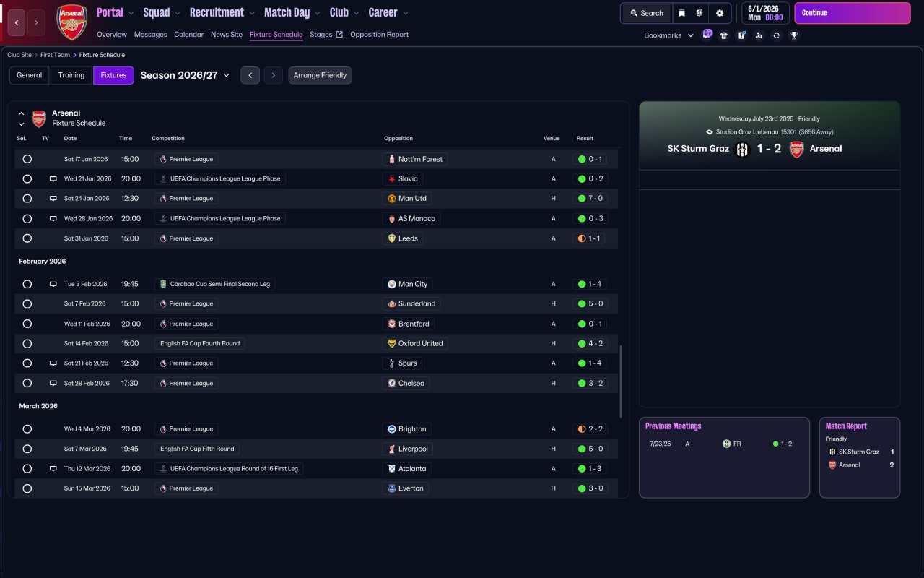Click the TV icon on Spurs row
Screen dimensions: 924x578
point(53,363)
